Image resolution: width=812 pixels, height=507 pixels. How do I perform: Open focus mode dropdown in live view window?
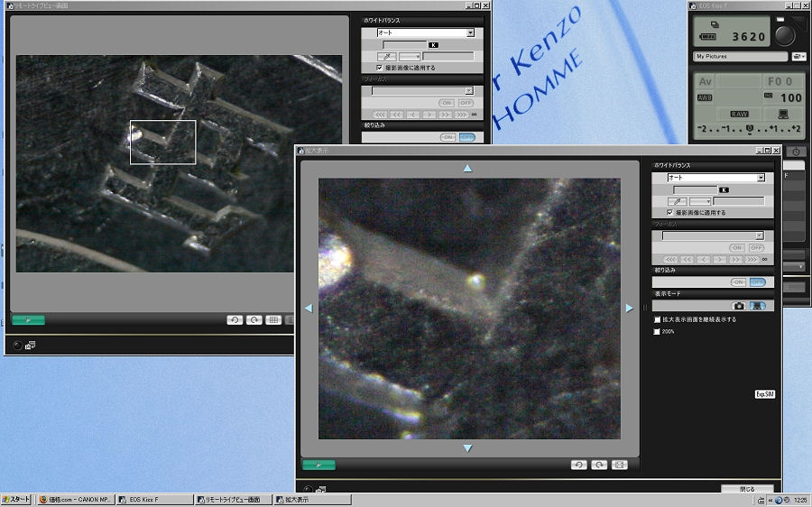tap(468, 90)
